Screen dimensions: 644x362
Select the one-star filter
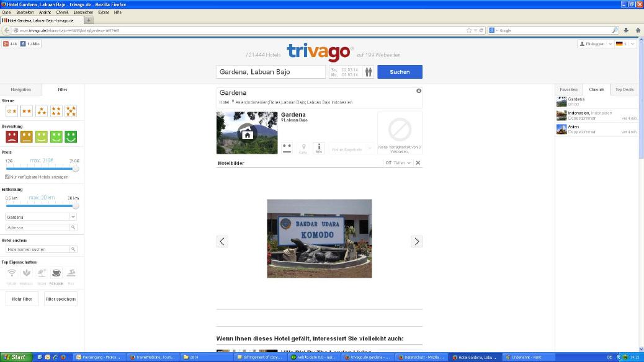(x=12, y=111)
